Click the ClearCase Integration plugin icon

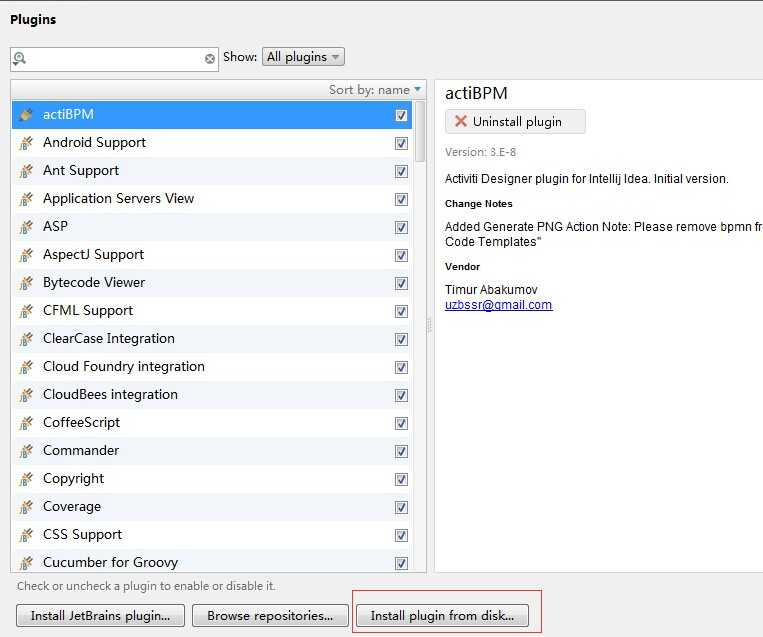click(x=26, y=339)
